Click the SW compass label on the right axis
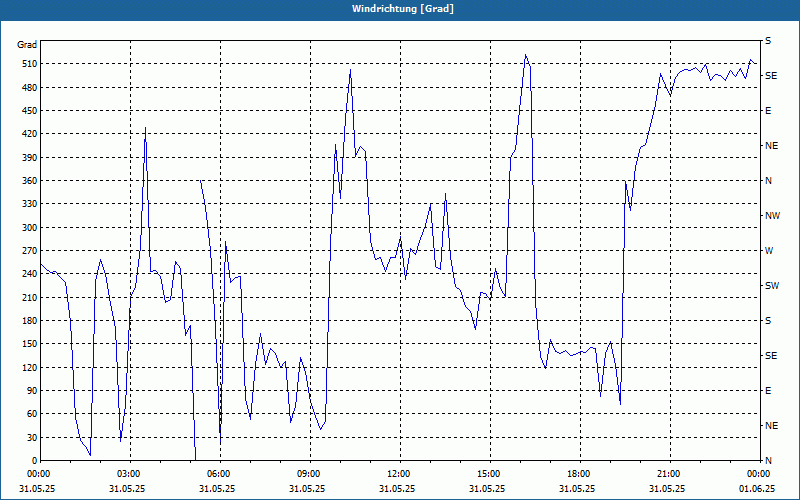The height and width of the screenshot is (500, 800). pyautogui.click(x=772, y=286)
